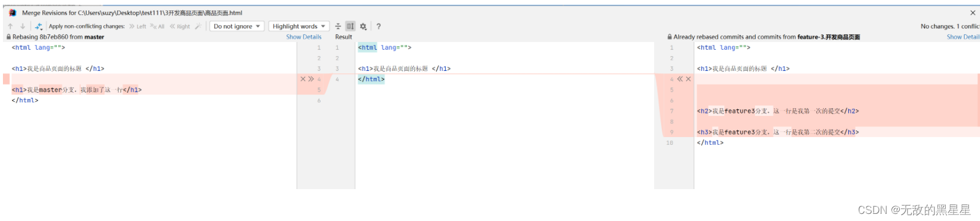Click '<html lang="">' in the left pane

[38, 47]
